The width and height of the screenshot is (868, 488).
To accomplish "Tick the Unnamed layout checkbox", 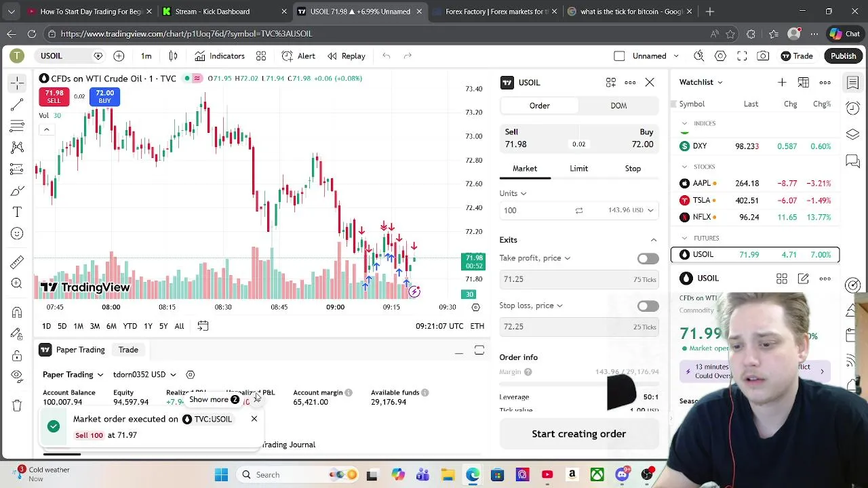I will pos(619,56).
